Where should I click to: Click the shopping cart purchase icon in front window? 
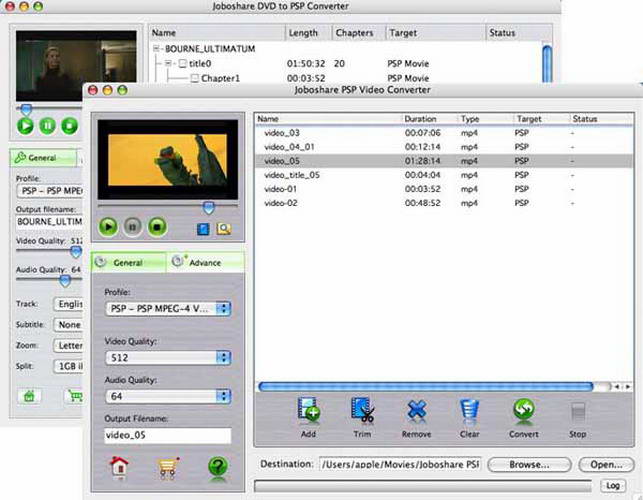pyautogui.click(x=168, y=467)
